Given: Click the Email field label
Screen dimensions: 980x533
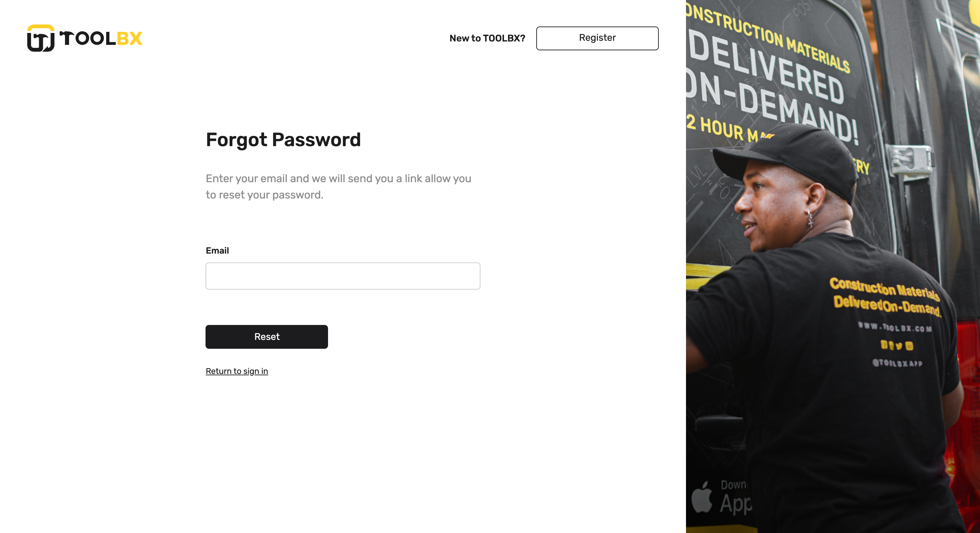Looking at the screenshot, I should pyautogui.click(x=217, y=251).
